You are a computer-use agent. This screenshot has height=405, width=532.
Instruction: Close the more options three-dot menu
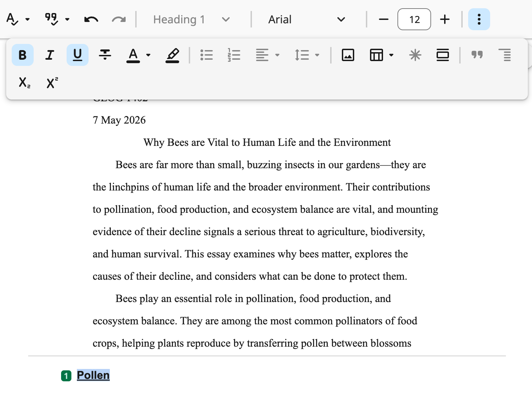479,19
